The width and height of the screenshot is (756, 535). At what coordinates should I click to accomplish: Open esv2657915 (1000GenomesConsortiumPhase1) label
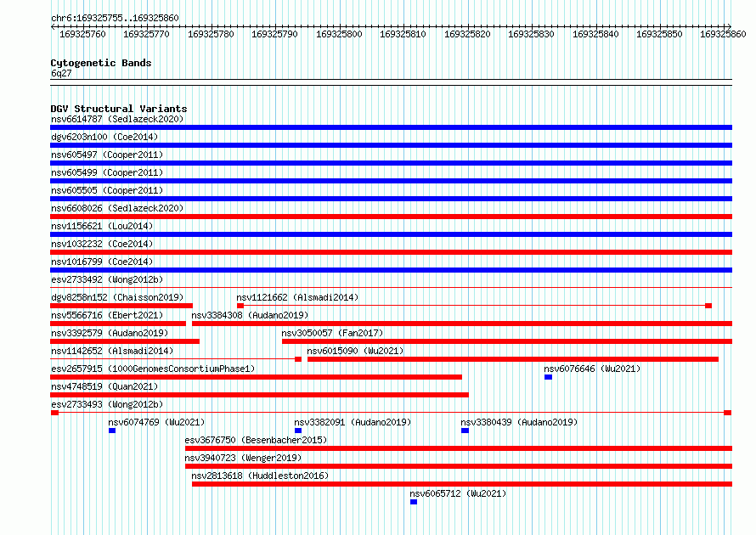tap(153, 369)
